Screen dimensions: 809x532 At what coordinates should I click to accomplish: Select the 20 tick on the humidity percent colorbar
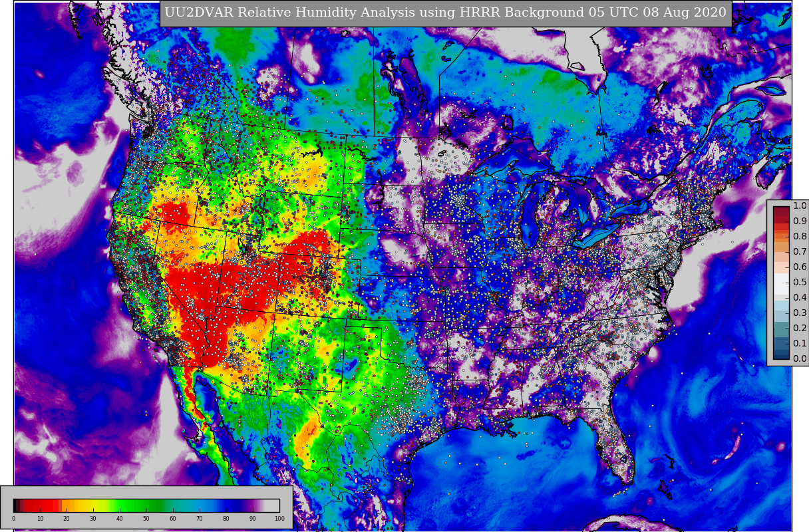click(x=67, y=519)
